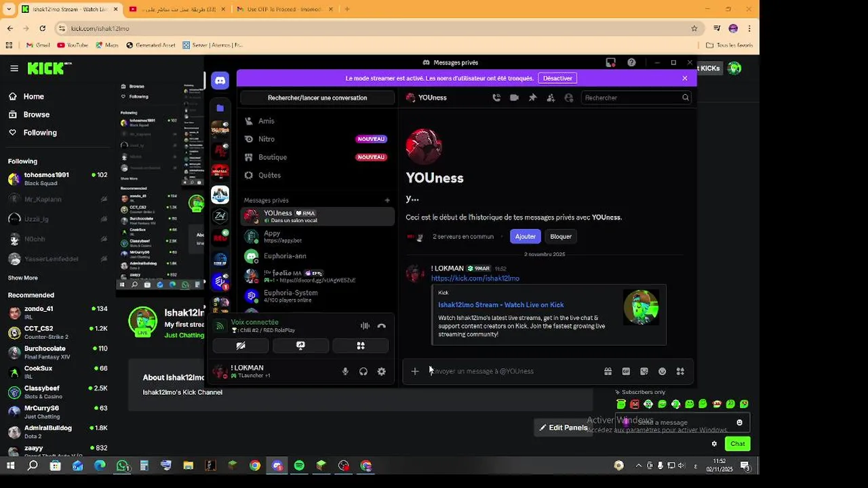Click Désactiver to turn off streamer mode
This screenshot has width=868, height=488.
click(x=557, y=78)
